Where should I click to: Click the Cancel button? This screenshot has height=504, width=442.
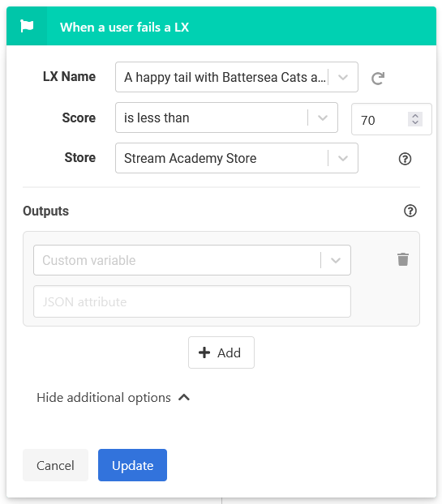pyautogui.click(x=55, y=465)
